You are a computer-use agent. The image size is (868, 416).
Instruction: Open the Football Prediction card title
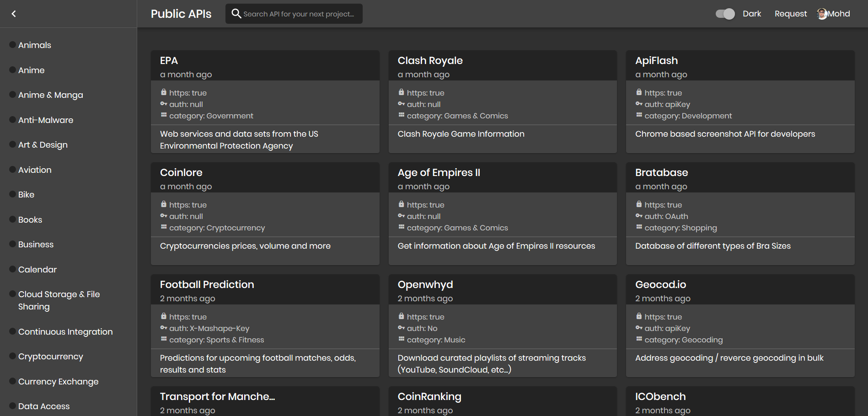coord(207,285)
